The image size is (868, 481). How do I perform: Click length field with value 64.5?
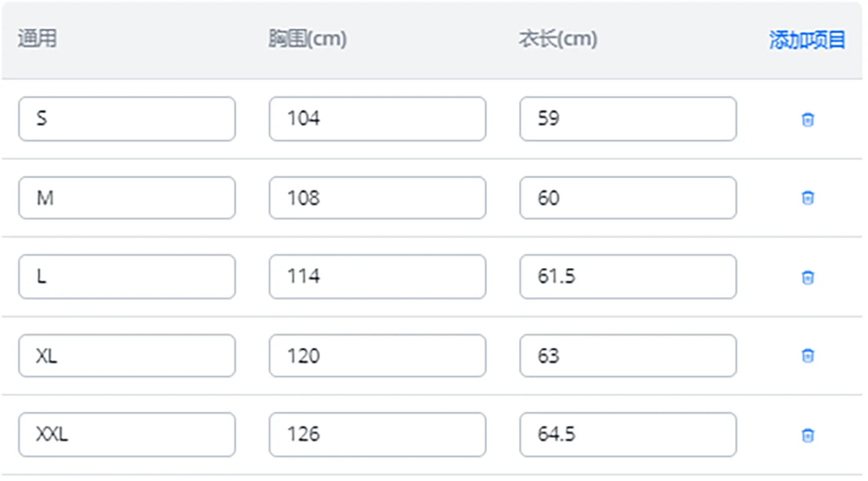coord(628,434)
